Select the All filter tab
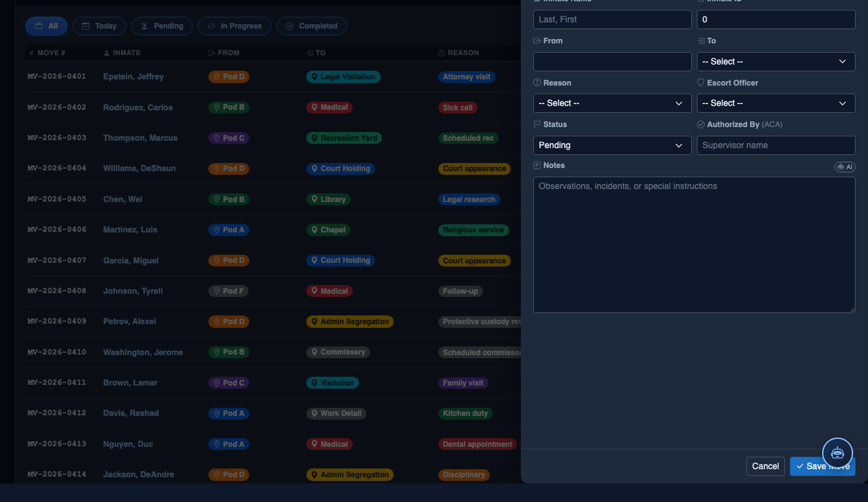This screenshot has height=502, width=868. tap(46, 26)
